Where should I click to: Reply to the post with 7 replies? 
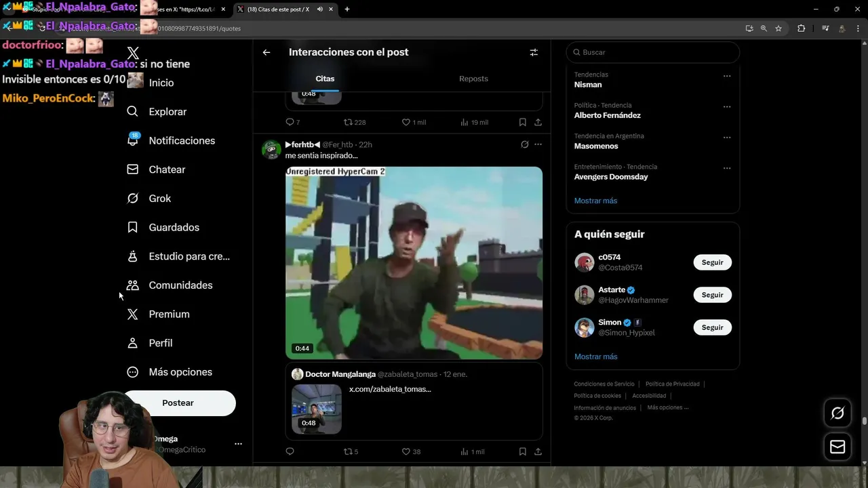(292, 123)
